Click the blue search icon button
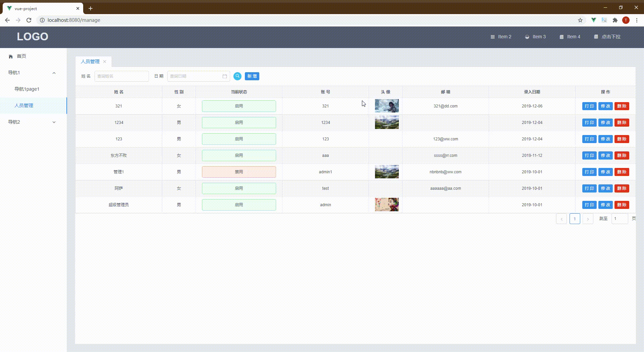This screenshot has width=644, height=352. click(x=237, y=76)
